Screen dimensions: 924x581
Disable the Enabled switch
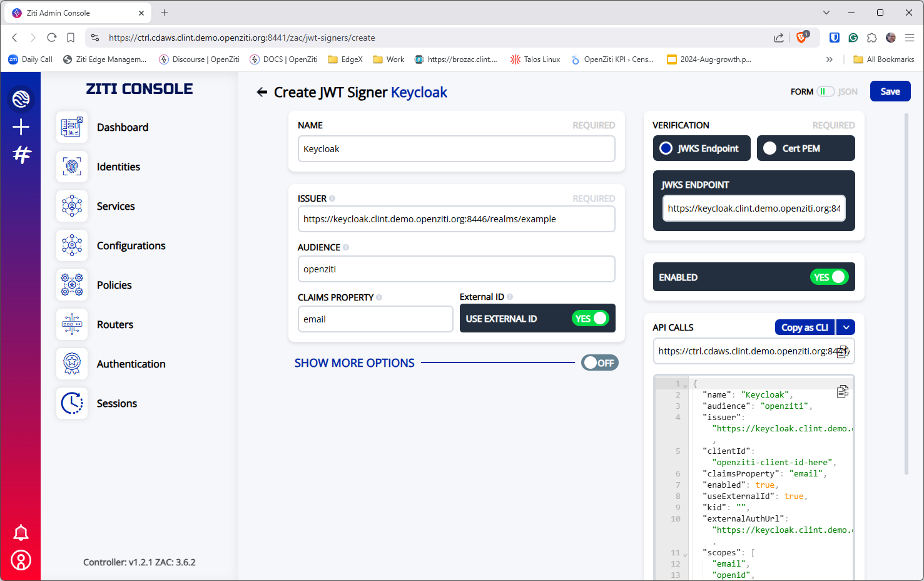pyautogui.click(x=829, y=277)
